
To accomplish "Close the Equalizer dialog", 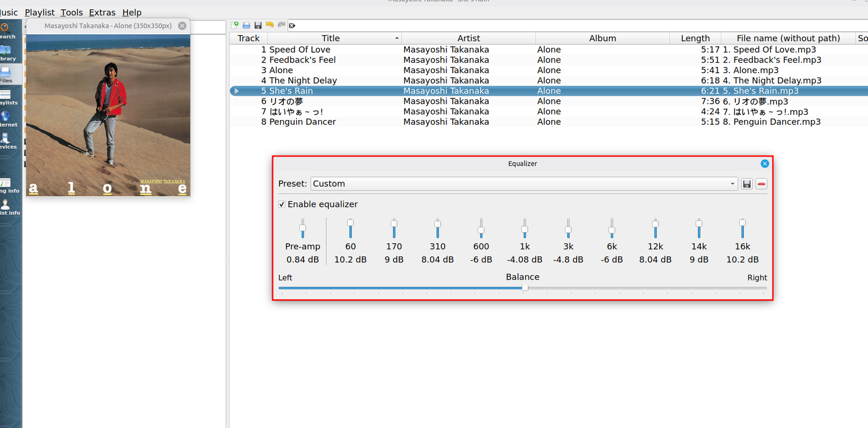I will pyautogui.click(x=765, y=164).
